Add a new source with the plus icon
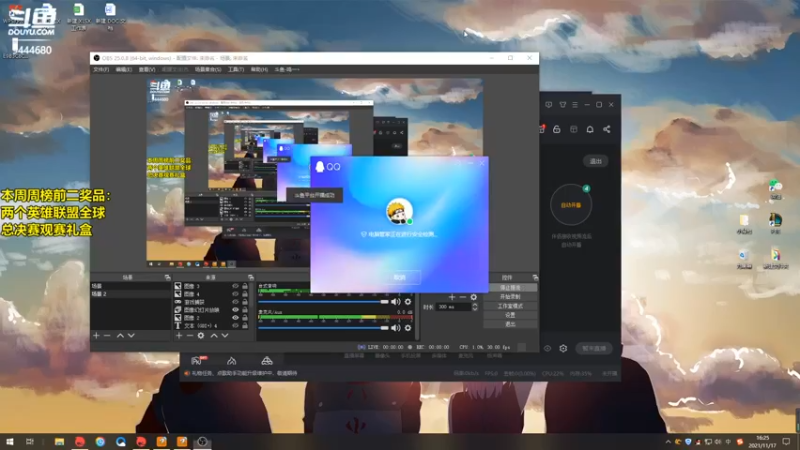 [179, 336]
